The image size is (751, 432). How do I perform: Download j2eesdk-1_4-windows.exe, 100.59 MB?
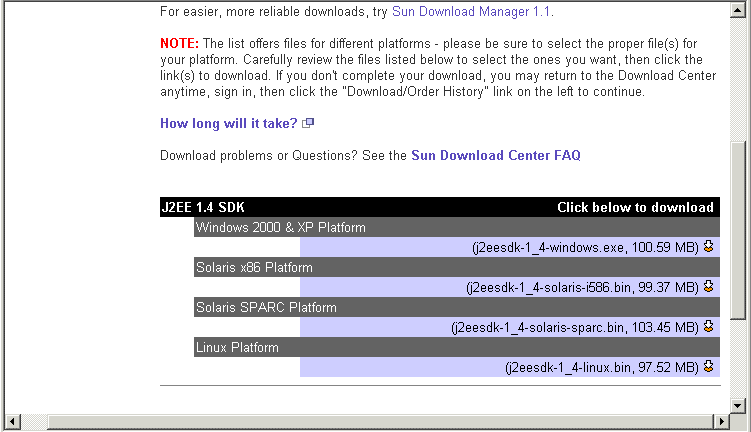tap(585, 247)
